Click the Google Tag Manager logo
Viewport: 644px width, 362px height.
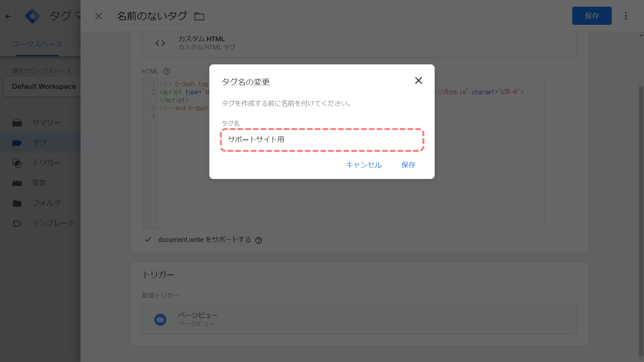coord(33,16)
